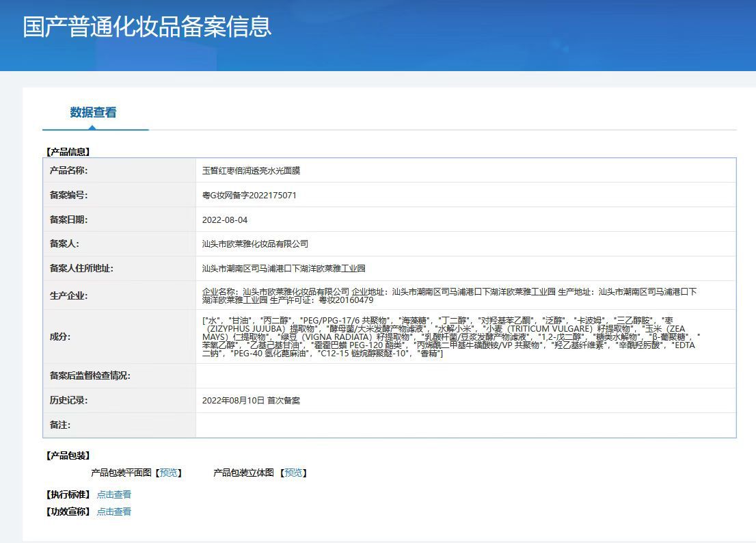The height and width of the screenshot is (543, 756).
Task: Select the 成分 ingredients list text
Action: pyautogui.click(x=451, y=336)
